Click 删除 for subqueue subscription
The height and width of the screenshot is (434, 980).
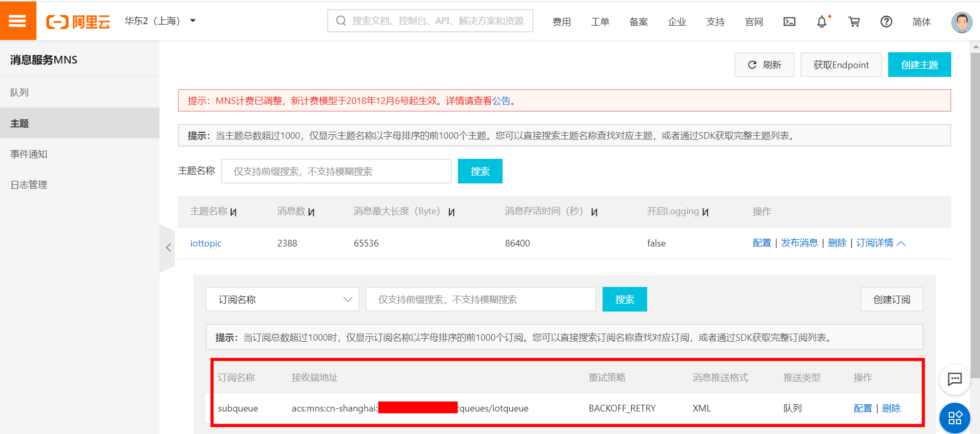tap(891, 408)
